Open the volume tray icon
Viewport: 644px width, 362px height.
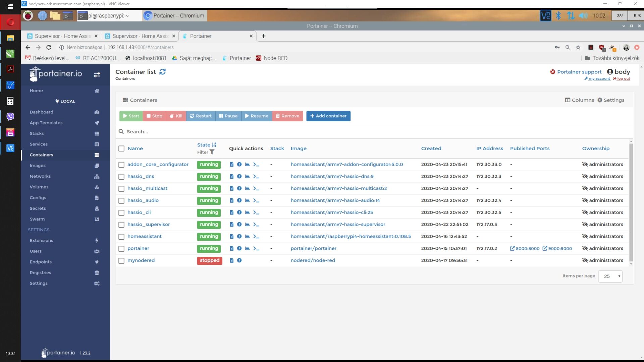(583, 15)
